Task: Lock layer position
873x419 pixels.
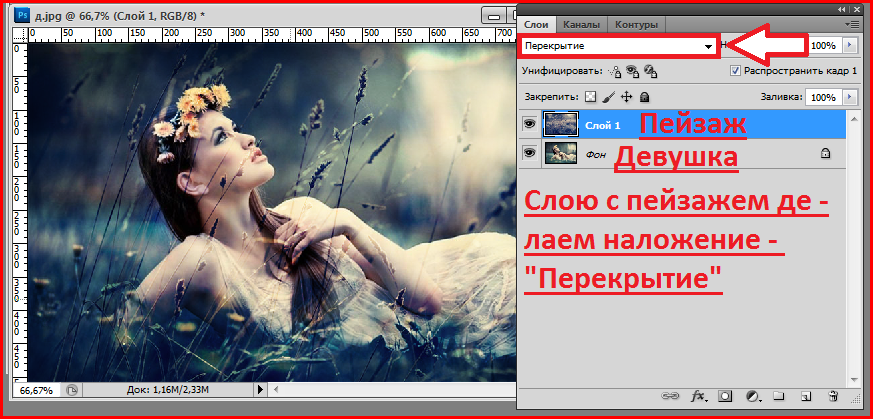Action: point(626,97)
